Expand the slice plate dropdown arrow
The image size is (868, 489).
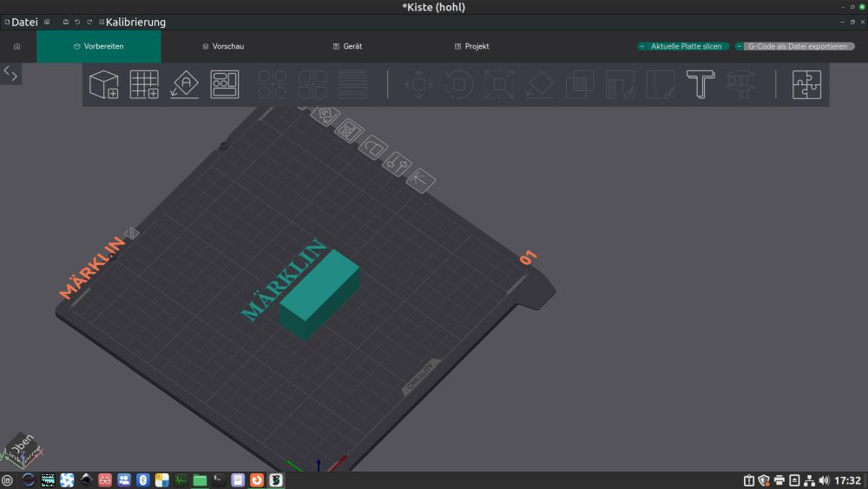pos(642,46)
